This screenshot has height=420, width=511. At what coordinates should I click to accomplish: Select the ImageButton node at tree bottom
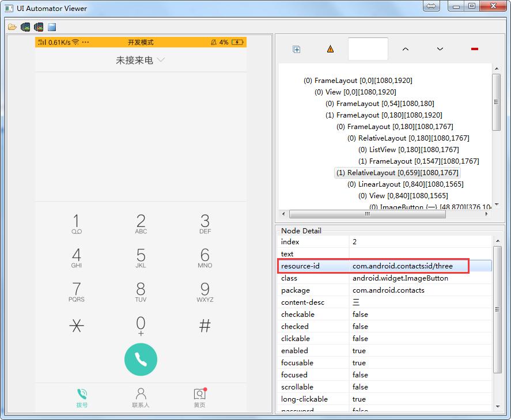[x=403, y=207]
